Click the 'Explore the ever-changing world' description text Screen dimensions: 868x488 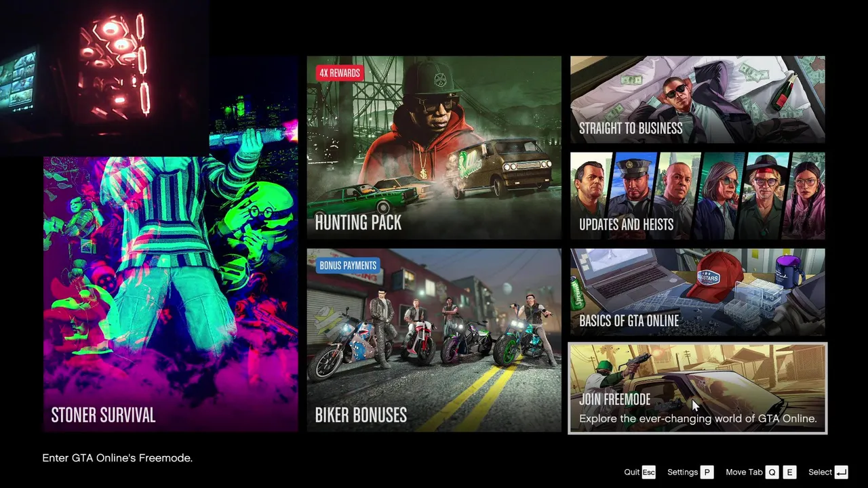(x=698, y=418)
